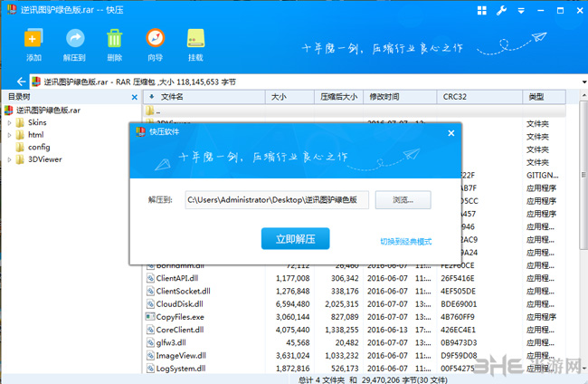This screenshot has height=384, width=588.
Task: Select glfw3.dll file row
Action: click(x=355, y=342)
